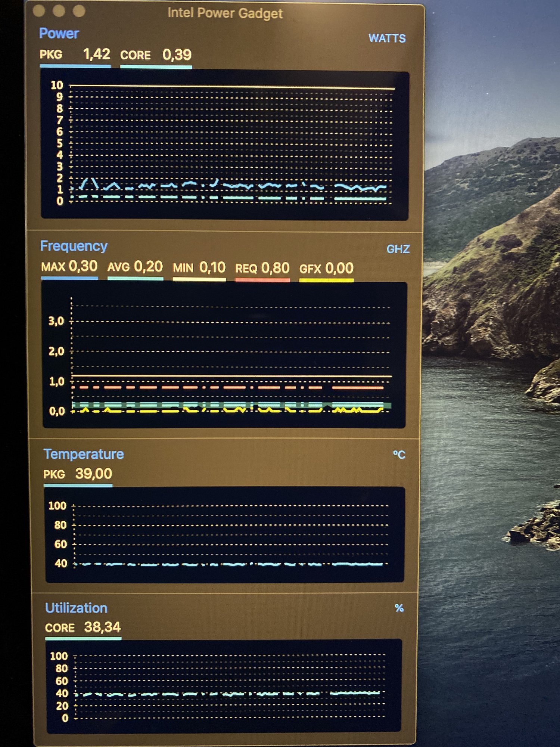Viewport: 560px width, 747px height.
Task: Click the yellow legend bar under GFX
Action: [326, 280]
